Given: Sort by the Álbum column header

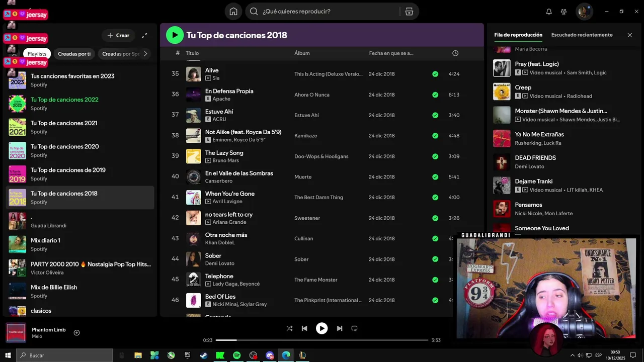Looking at the screenshot, I should tap(302, 53).
